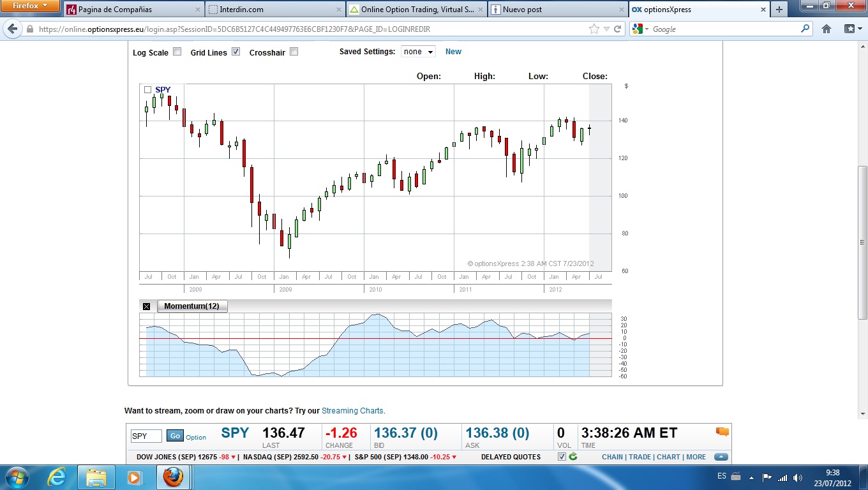Switch to the Nuevo post tab
Image resolution: width=868 pixels, height=490 pixels.
point(558,10)
